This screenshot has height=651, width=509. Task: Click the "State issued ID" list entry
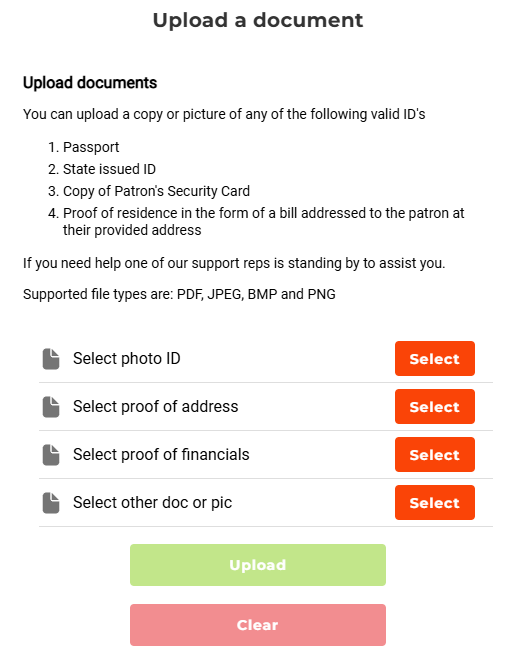[109, 169]
